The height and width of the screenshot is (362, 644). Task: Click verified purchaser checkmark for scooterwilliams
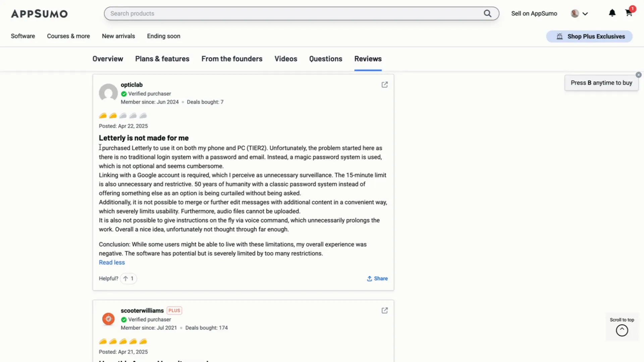coord(124,320)
